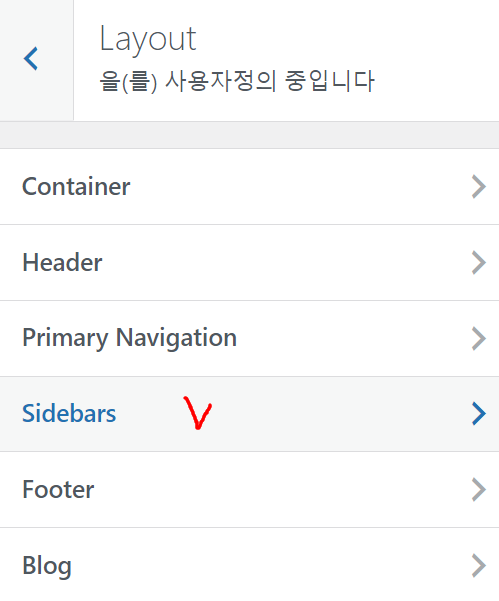Expand the Header section

pyautogui.click(x=250, y=263)
